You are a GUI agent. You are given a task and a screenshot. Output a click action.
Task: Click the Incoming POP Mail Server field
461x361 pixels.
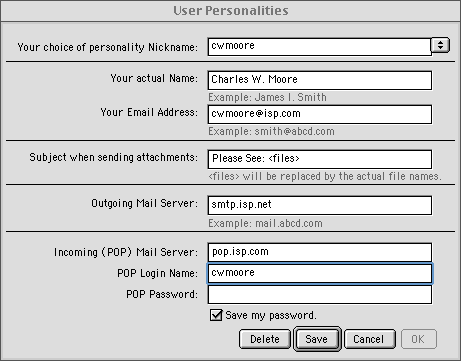[320, 252]
